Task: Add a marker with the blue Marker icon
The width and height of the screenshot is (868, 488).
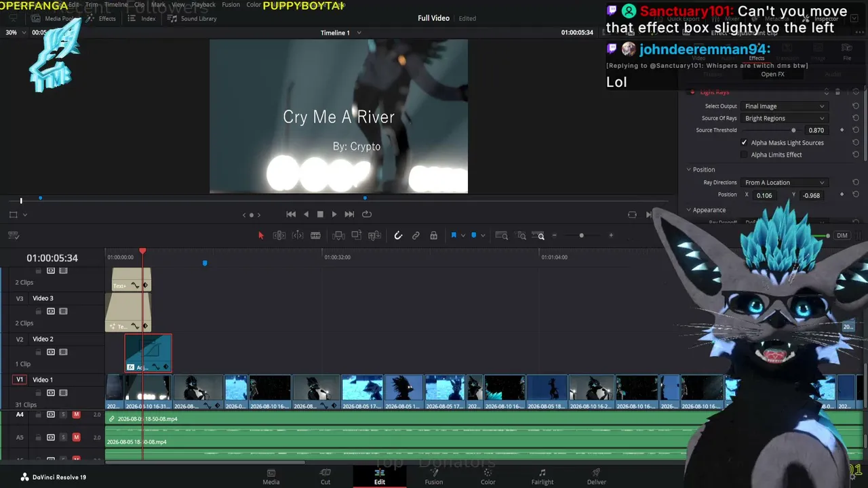Action: coord(473,235)
